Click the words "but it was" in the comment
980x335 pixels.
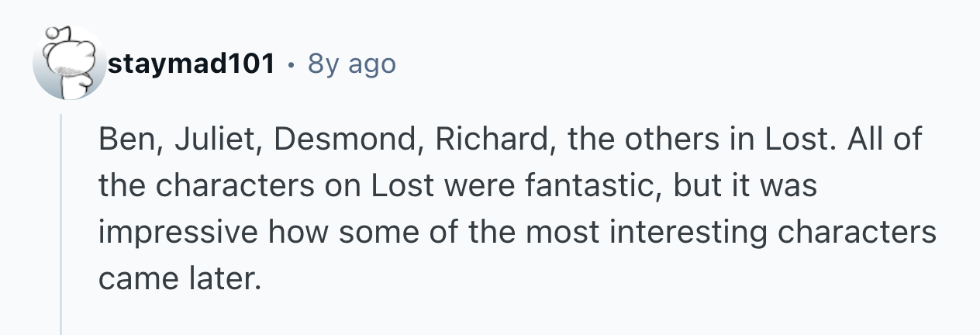pos(744,187)
